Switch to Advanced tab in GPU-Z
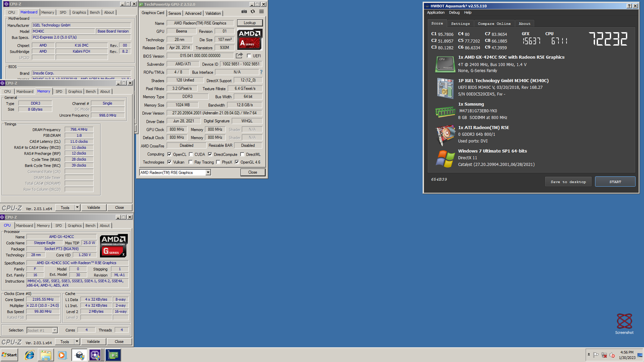The image size is (644, 362). click(x=193, y=13)
